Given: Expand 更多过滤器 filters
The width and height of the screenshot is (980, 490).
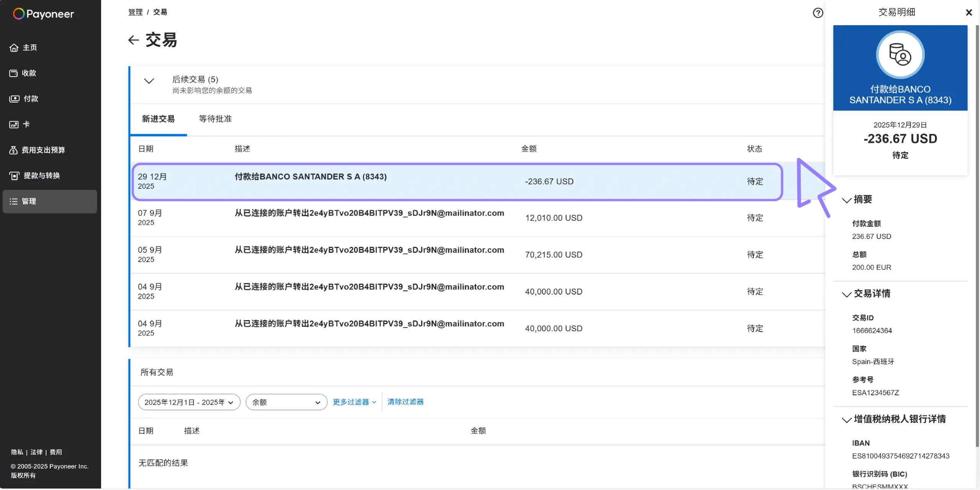Looking at the screenshot, I should coord(354,402).
